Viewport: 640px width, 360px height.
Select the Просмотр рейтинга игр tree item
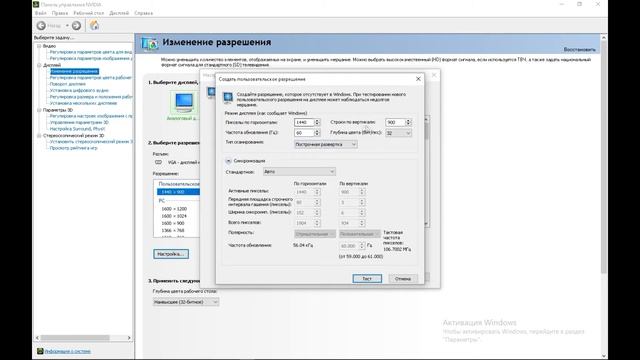tap(73, 148)
